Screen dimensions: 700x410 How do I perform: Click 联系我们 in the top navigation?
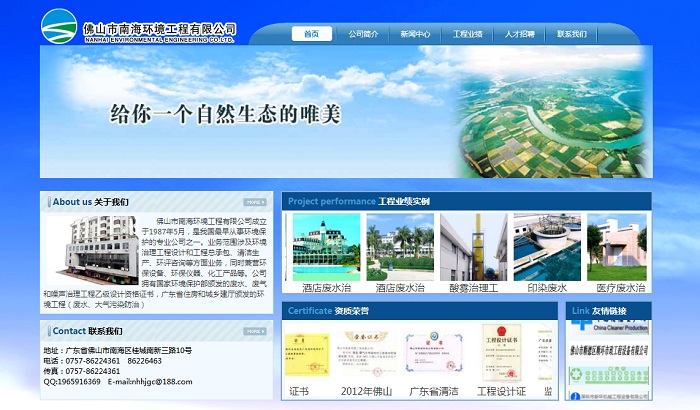click(x=572, y=34)
